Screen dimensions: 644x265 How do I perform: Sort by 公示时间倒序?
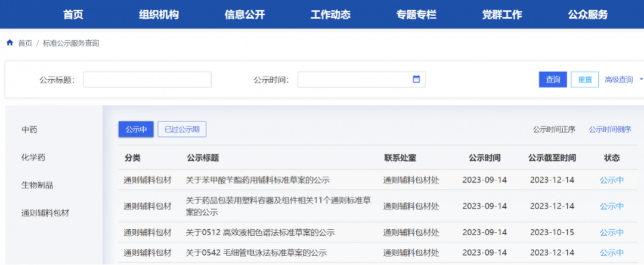tap(609, 129)
